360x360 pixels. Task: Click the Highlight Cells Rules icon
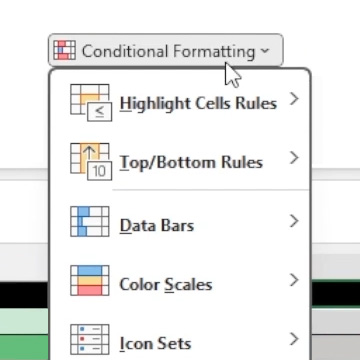pos(91,103)
